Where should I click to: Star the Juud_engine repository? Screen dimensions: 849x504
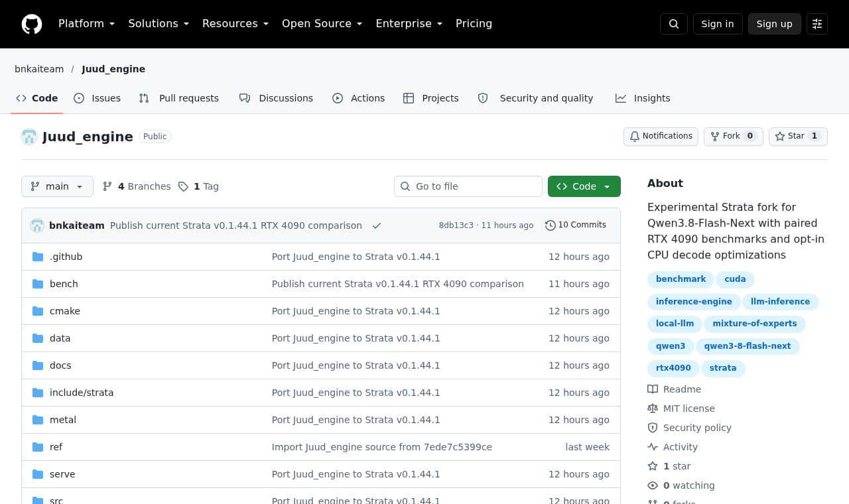[798, 136]
